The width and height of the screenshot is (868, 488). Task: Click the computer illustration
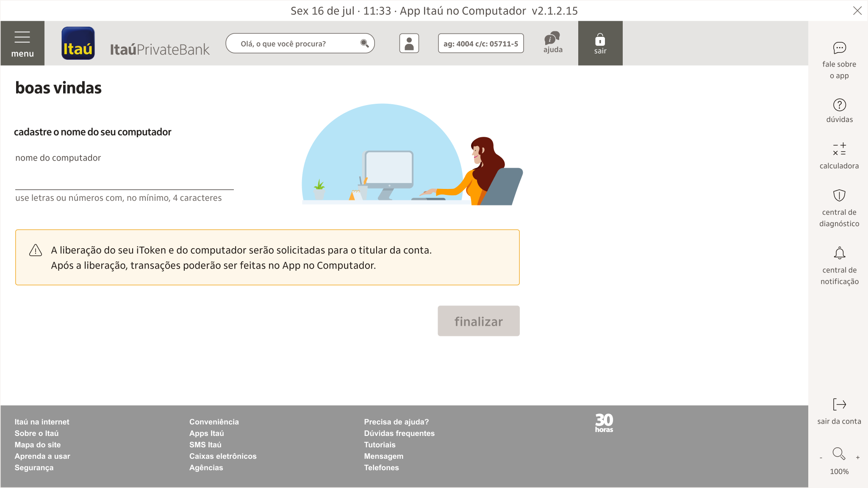(x=412, y=155)
